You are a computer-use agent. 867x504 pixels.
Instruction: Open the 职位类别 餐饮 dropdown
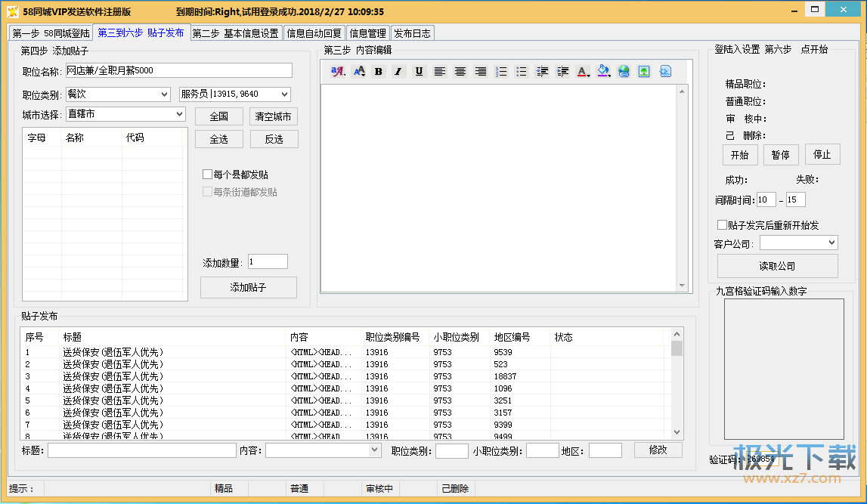[x=118, y=94]
